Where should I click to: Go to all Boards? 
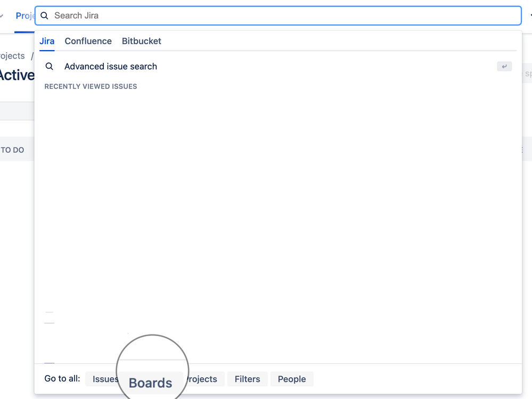tap(150, 382)
